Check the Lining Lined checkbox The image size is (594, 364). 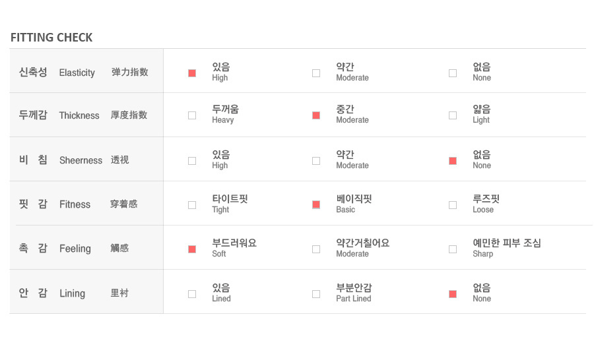coord(192,294)
